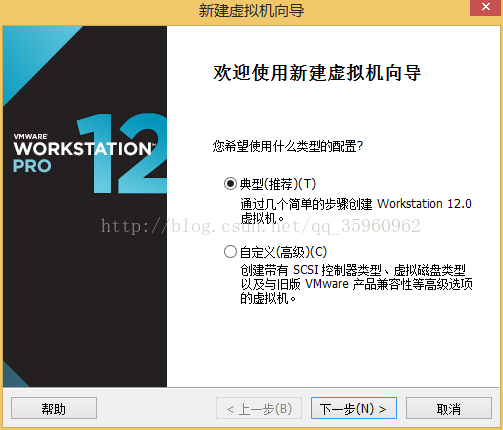Click the description about SCSI 控制器类型
The image size is (503, 430).
[356, 284]
